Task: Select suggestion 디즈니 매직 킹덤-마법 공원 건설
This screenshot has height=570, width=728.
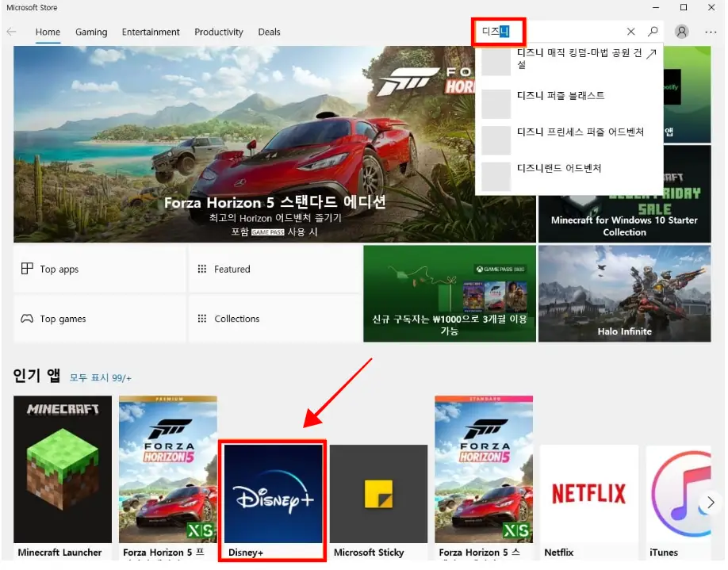Action: tap(569, 60)
